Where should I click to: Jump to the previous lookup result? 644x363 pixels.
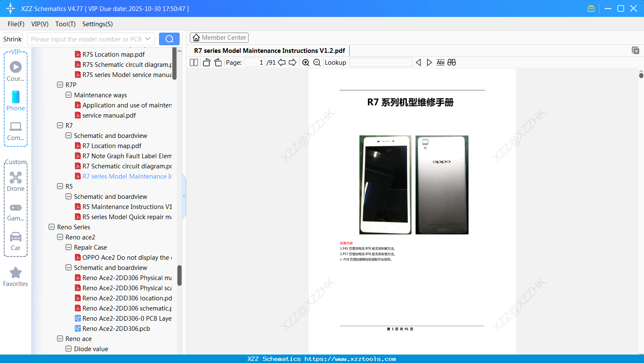pos(418,63)
